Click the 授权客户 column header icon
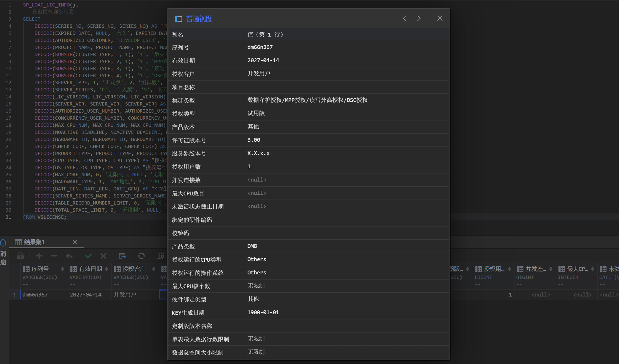Viewport: 619px width, 364px height. (117, 269)
